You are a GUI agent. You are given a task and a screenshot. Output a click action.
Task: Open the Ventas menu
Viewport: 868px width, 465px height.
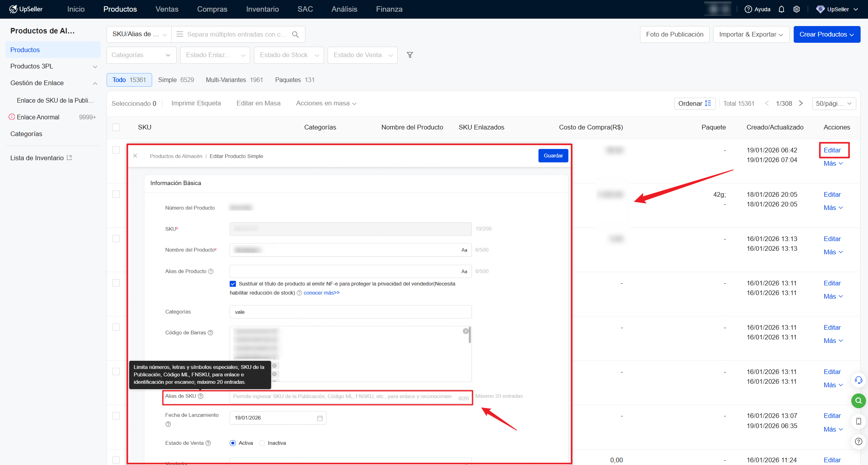pos(167,9)
